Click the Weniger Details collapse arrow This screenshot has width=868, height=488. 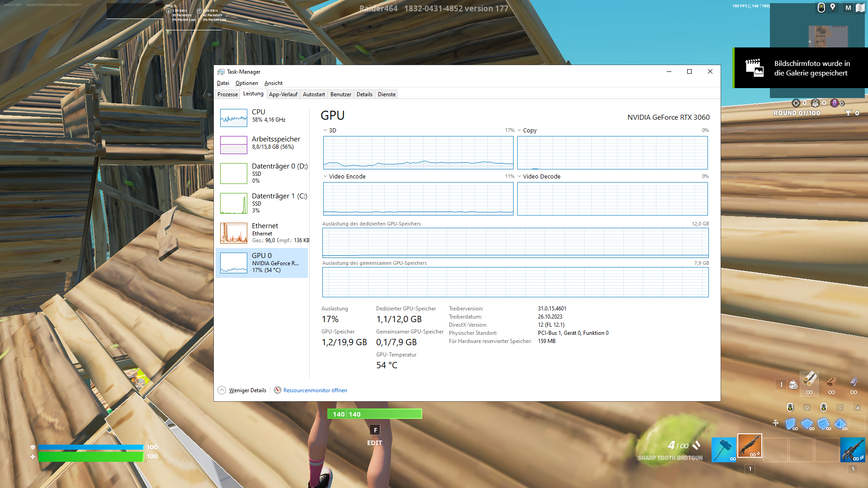click(222, 390)
